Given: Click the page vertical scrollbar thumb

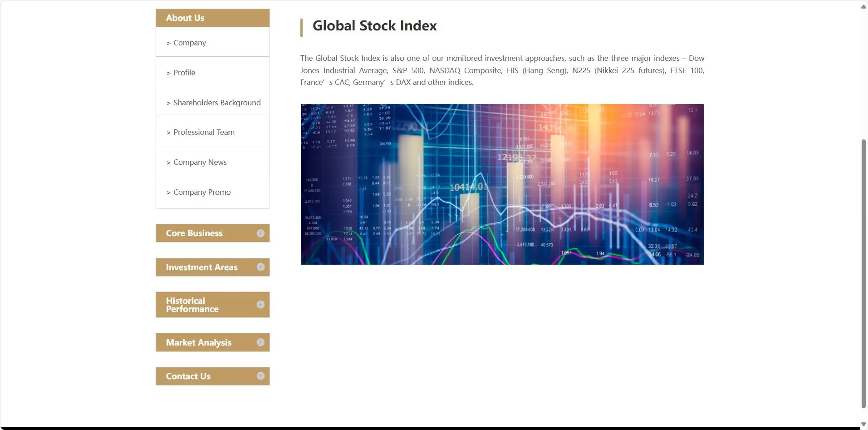Looking at the screenshot, I should [863, 274].
